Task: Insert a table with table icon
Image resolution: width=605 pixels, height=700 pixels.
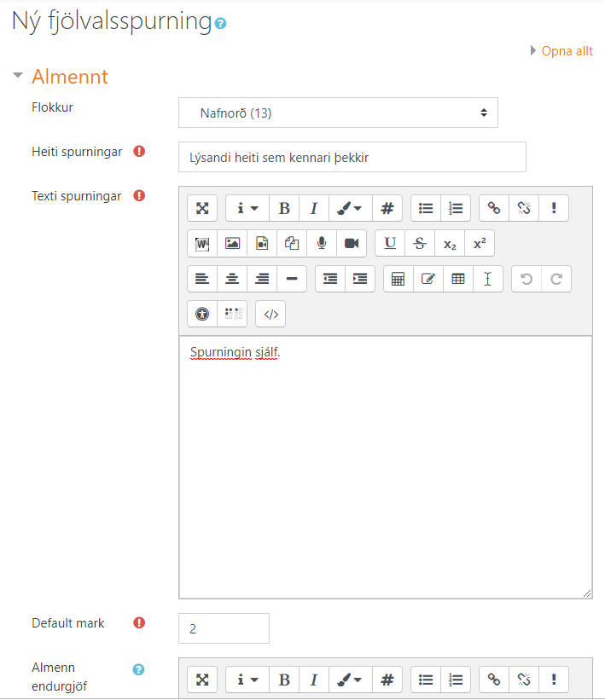Action: 458,279
